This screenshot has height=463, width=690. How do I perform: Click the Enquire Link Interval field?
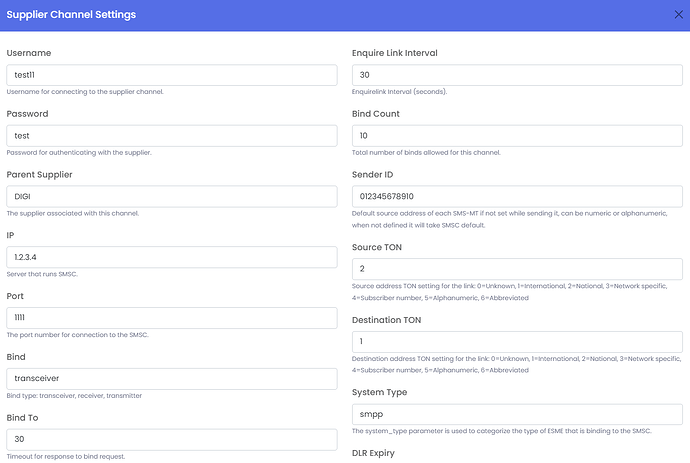point(517,75)
